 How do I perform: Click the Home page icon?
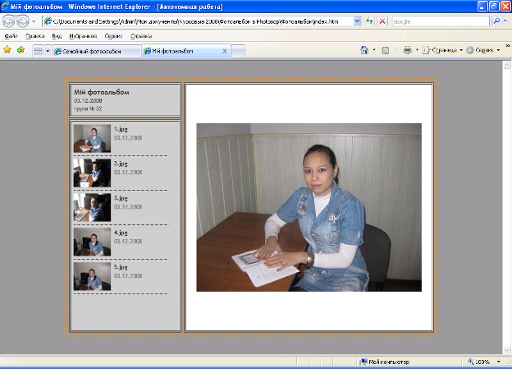click(364, 50)
